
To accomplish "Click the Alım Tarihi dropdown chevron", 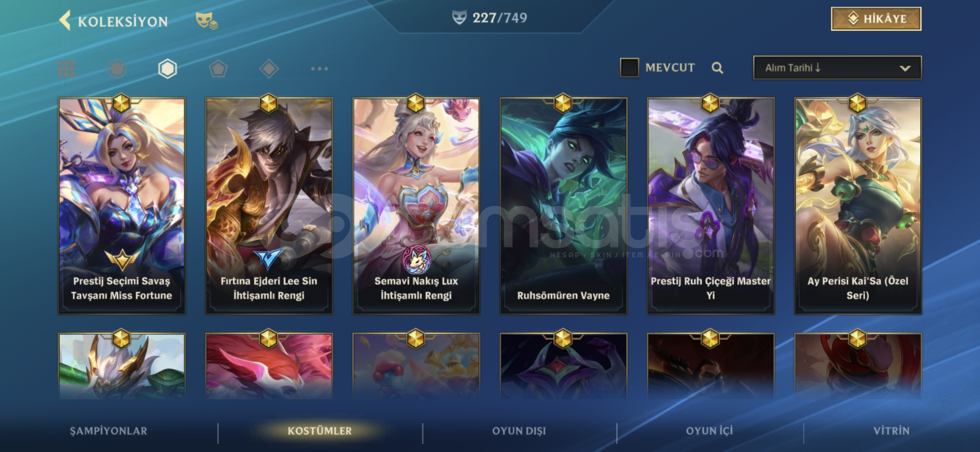I will tap(905, 68).
